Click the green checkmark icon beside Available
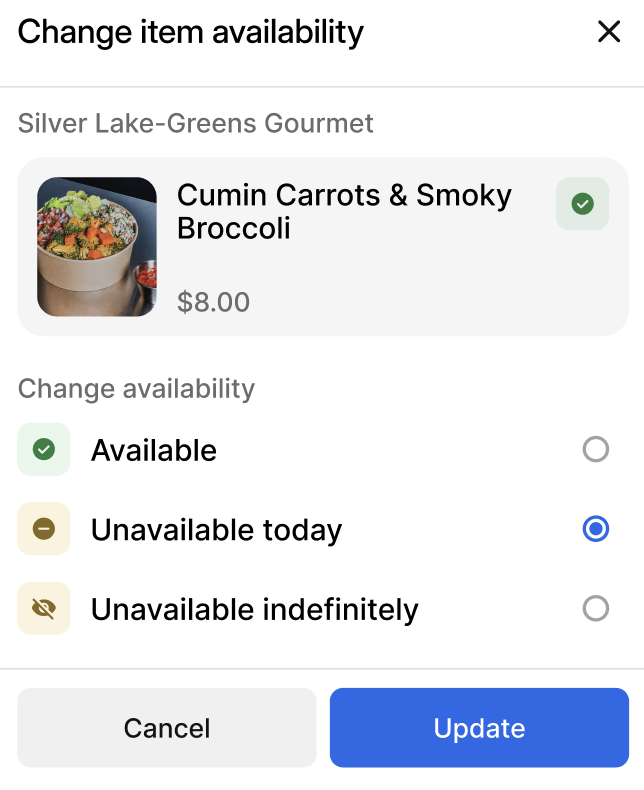This screenshot has height=790, width=644. [44, 450]
